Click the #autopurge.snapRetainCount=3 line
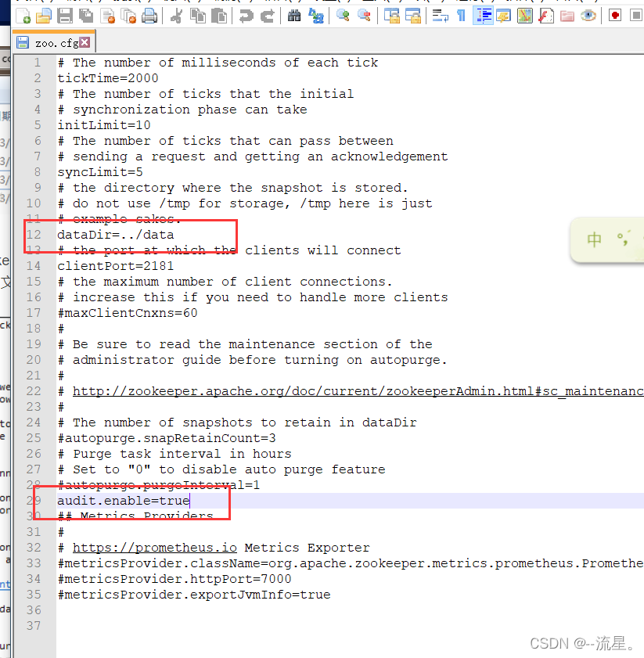644x658 pixels. (167, 438)
